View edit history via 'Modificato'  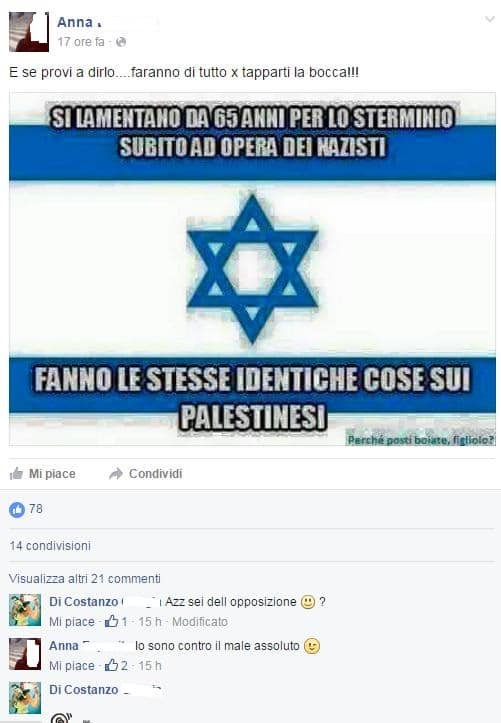tap(200, 622)
